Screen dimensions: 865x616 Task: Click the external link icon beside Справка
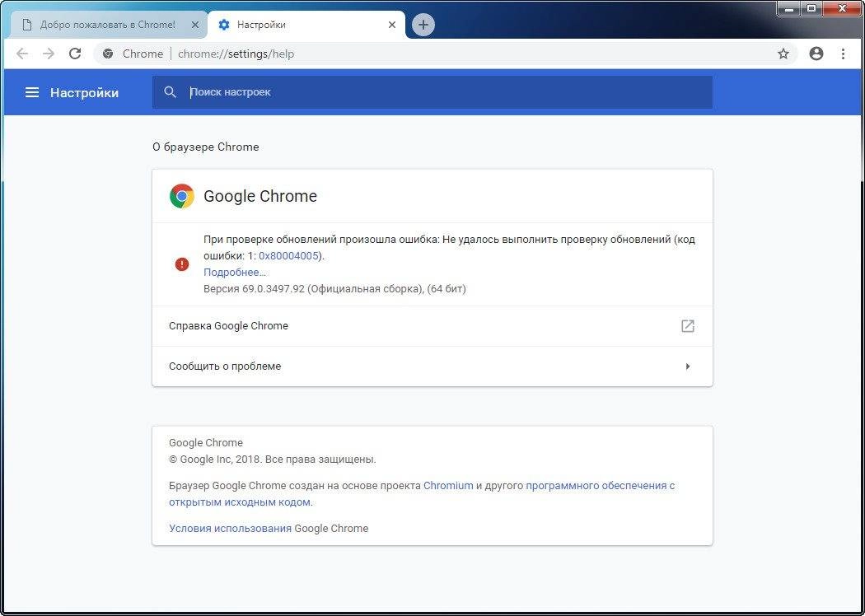pos(687,326)
